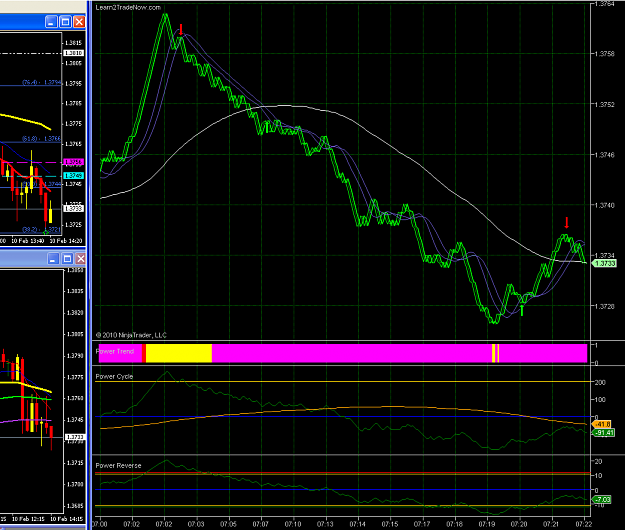Image resolution: width=625 pixels, height=530 pixels.
Task: Click the 1.3740 price axis label on main chart
Action: [605, 205]
